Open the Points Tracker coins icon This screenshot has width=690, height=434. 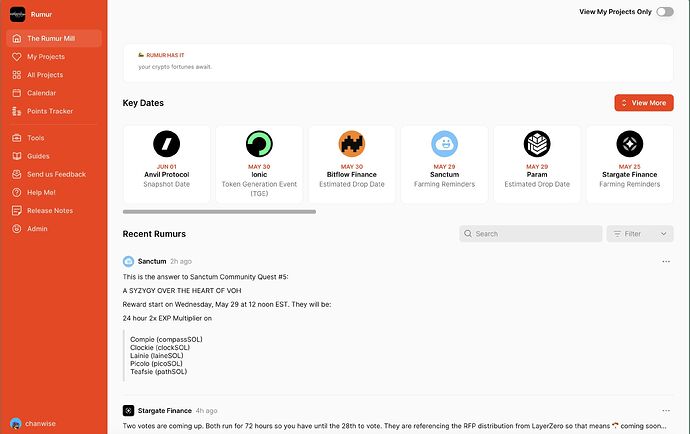(x=17, y=111)
